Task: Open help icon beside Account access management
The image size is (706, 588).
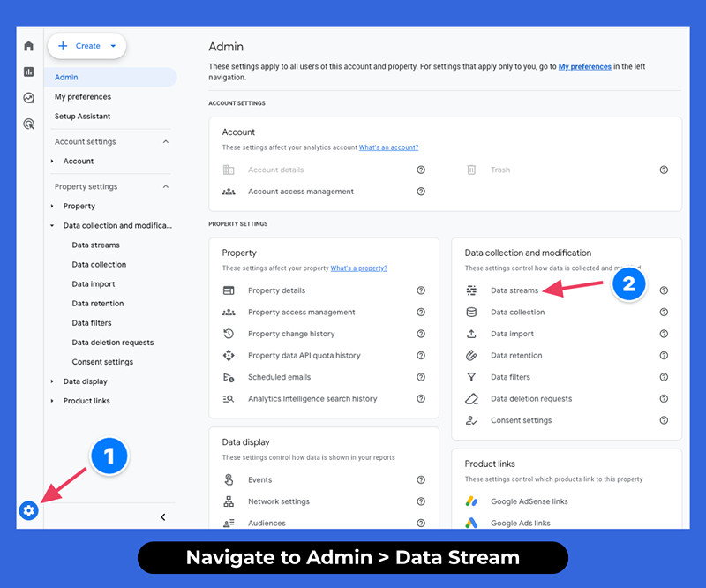Action: pos(421,192)
